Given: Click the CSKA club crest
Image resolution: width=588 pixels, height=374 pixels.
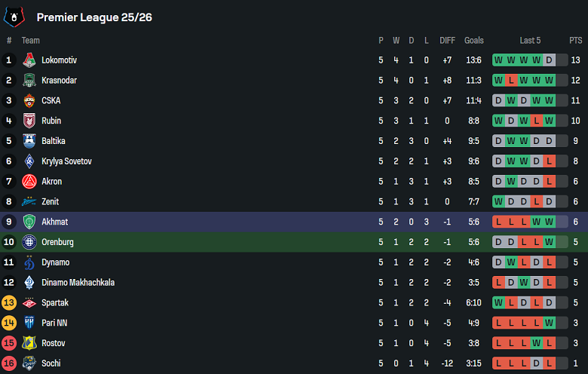Looking at the screenshot, I should pyautogui.click(x=29, y=101).
